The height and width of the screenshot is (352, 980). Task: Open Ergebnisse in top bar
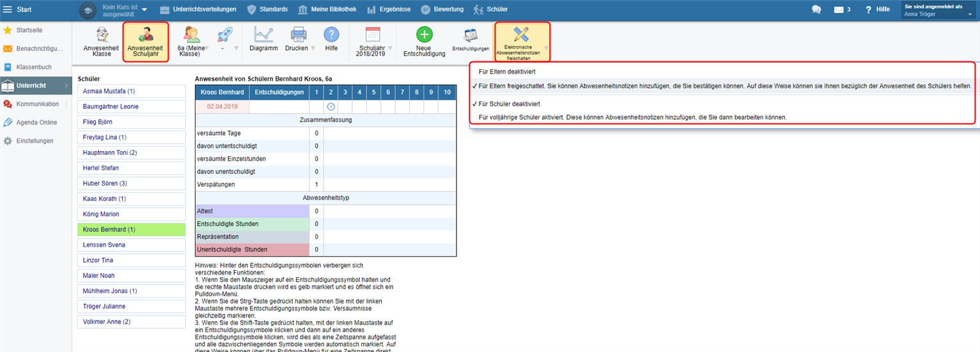389,10
